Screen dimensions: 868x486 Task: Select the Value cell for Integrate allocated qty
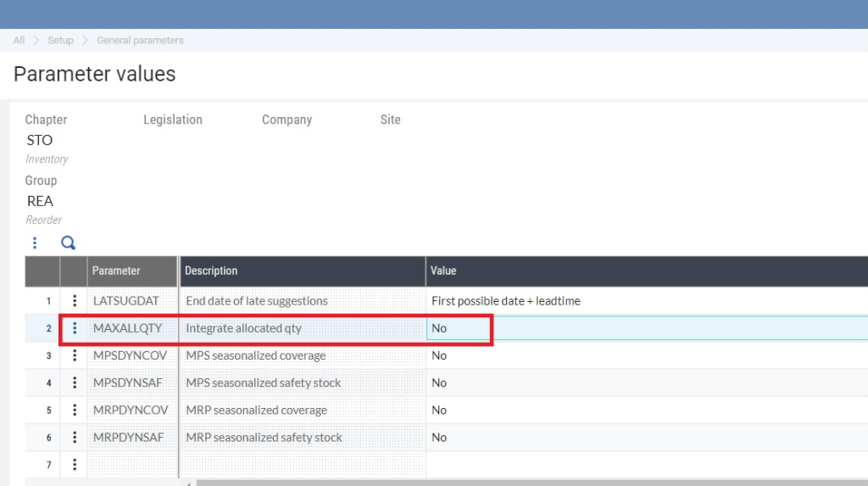458,328
